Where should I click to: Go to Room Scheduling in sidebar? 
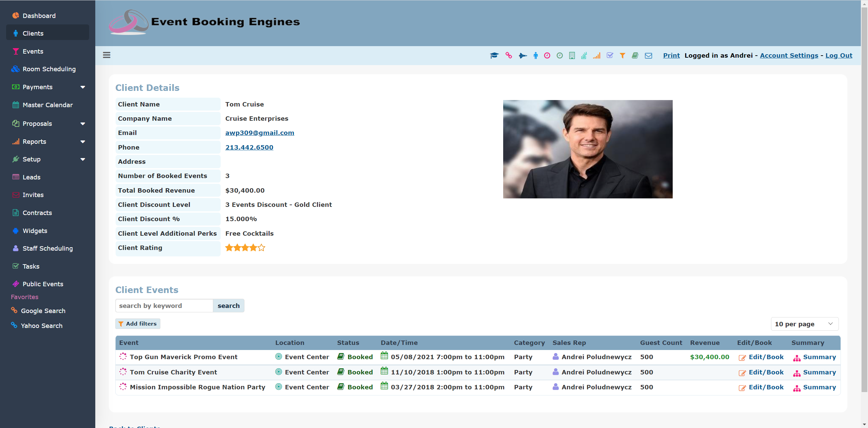coord(49,69)
